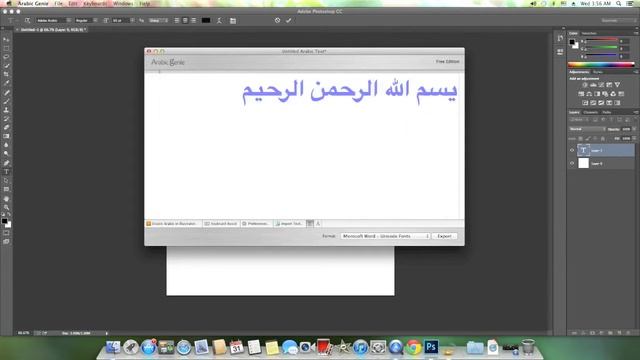Add a Brightness/Contrast adjustment
The height and width of the screenshot is (360, 640).
585,85
